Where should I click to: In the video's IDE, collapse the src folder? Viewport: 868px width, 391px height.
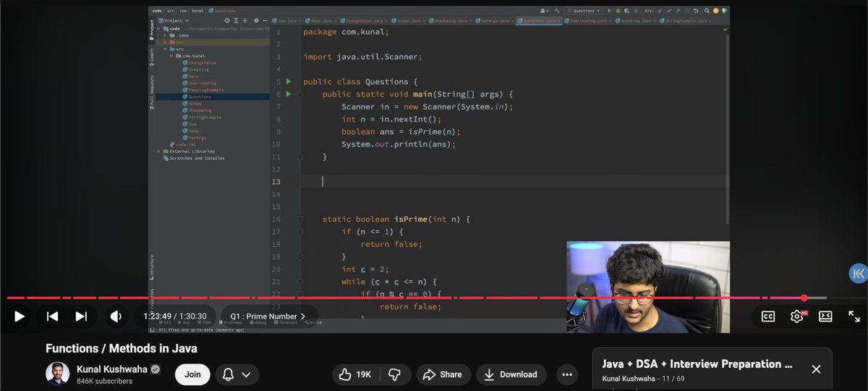pyautogui.click(x=166, y=49)
